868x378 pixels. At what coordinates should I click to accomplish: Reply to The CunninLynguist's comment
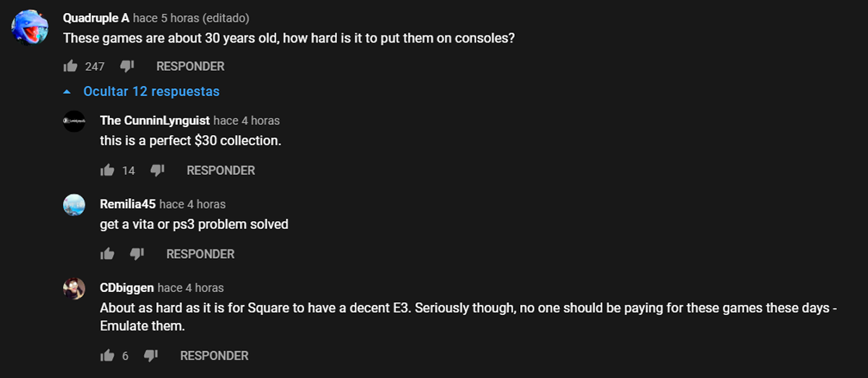click(221, 171)
